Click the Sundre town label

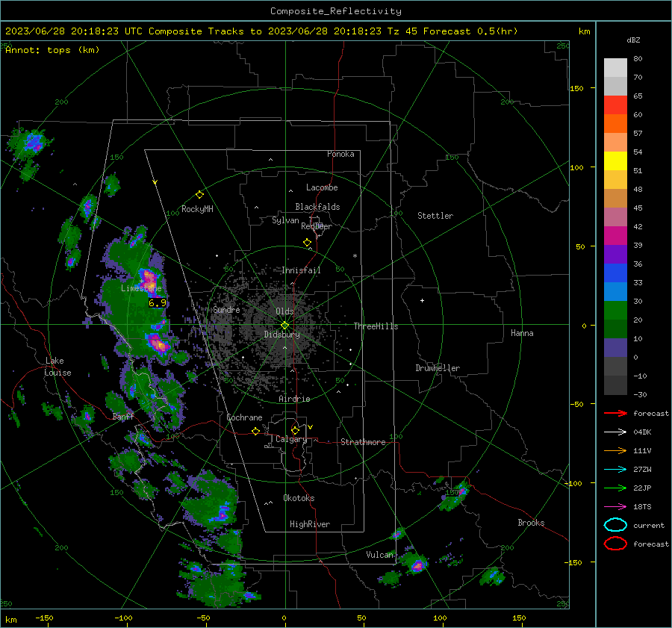pos(226,309)
